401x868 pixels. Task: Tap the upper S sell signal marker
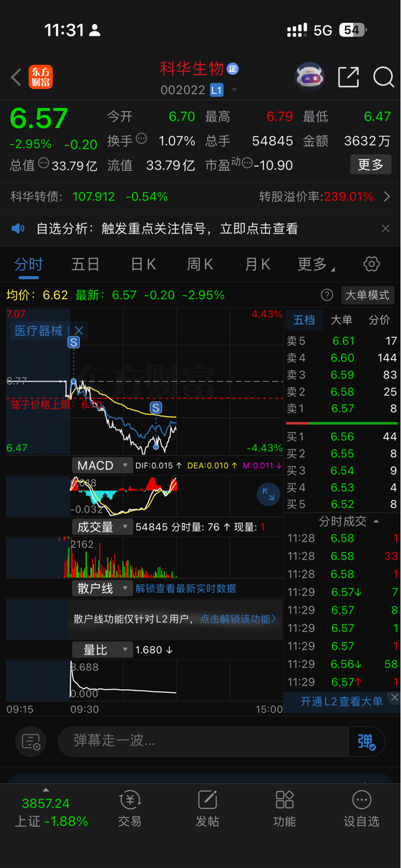pyautogui.click(x=74, y=343)
